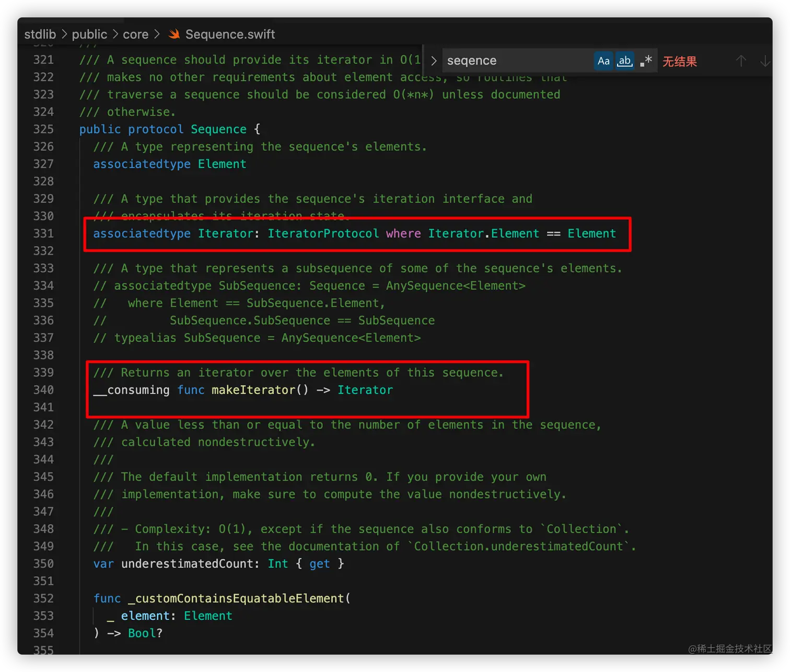Viewport: 790px width, 672px height.
Task: Click the "无结果" no-results label
Action: (x=679, y=62)
